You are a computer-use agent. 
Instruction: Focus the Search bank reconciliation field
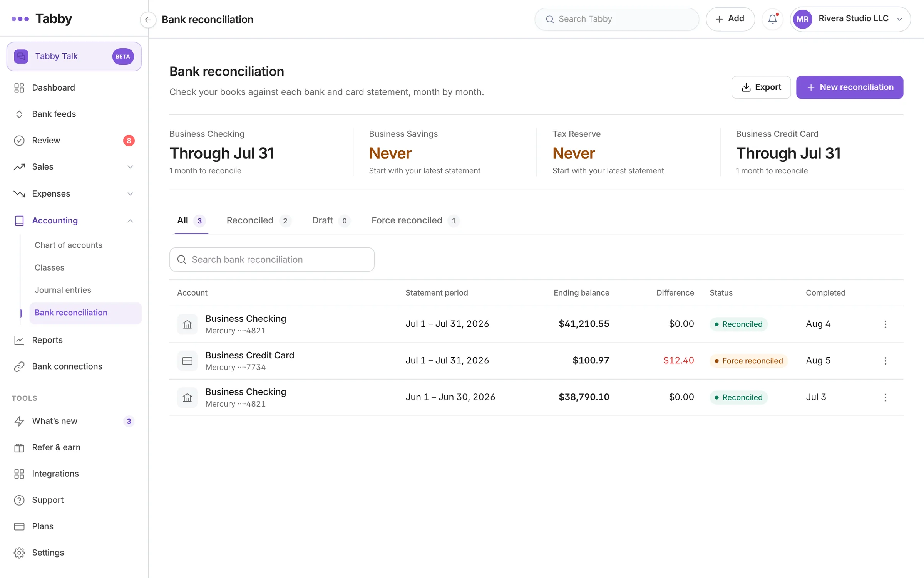pyautogui.click(x=272, y=260)
